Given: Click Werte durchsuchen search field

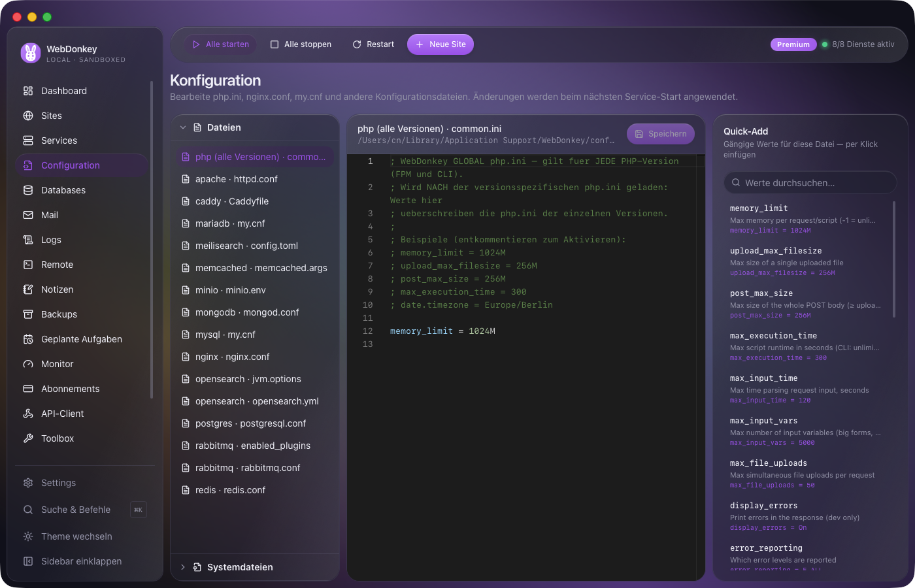Looking at the screenshot, I should 810,183.
